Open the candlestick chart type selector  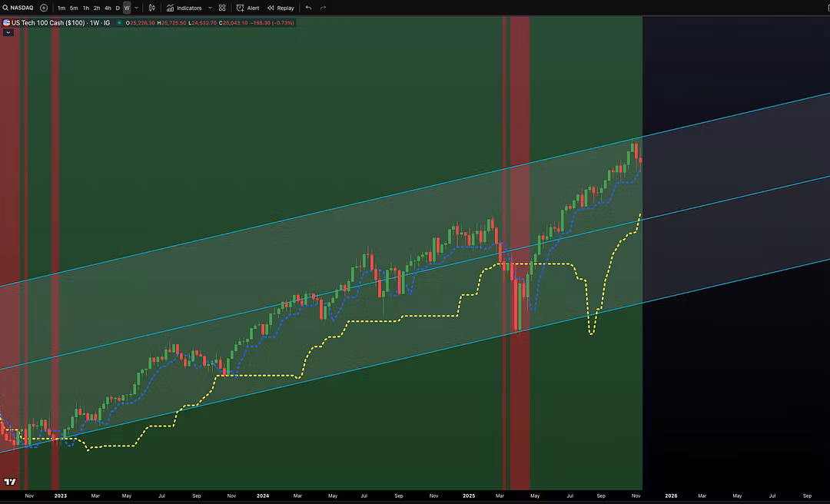152,8
